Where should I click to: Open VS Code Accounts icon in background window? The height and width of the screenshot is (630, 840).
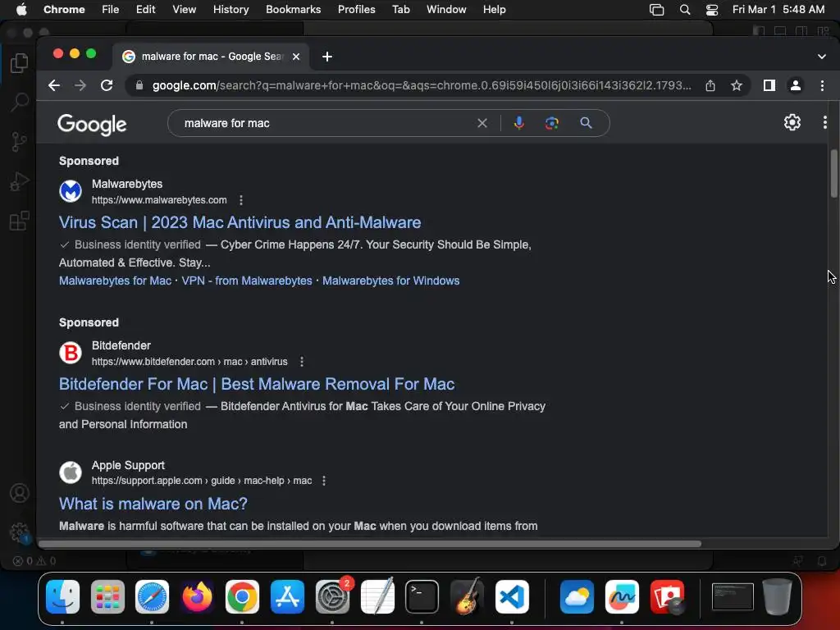pyautogui.click(x=20, y=493)
